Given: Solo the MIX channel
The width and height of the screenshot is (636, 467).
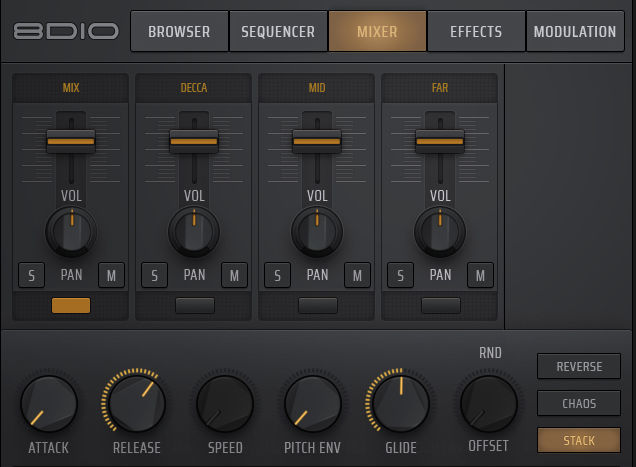Looking at the screenshot, I should tap(32, 275).
